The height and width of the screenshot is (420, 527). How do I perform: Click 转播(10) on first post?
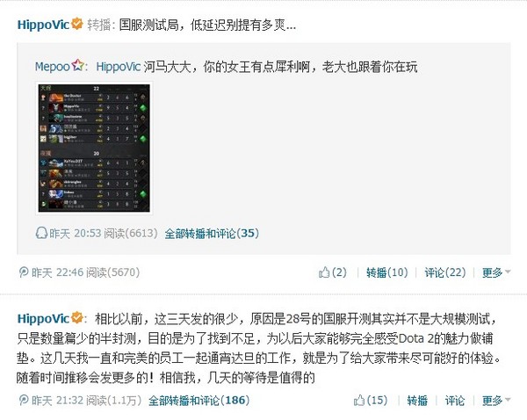386,272
